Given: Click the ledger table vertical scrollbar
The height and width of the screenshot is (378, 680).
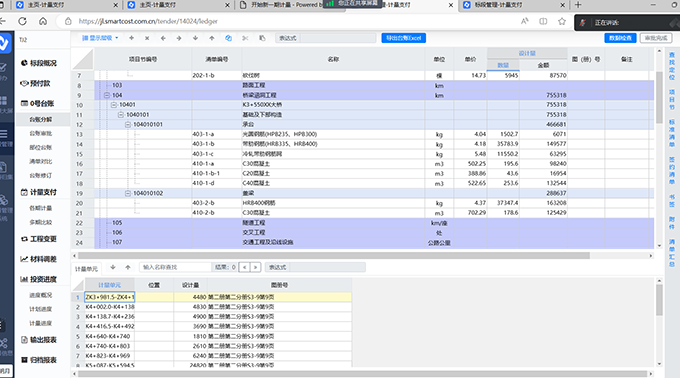Looking at the screenshot, I should tap(659, 98).
